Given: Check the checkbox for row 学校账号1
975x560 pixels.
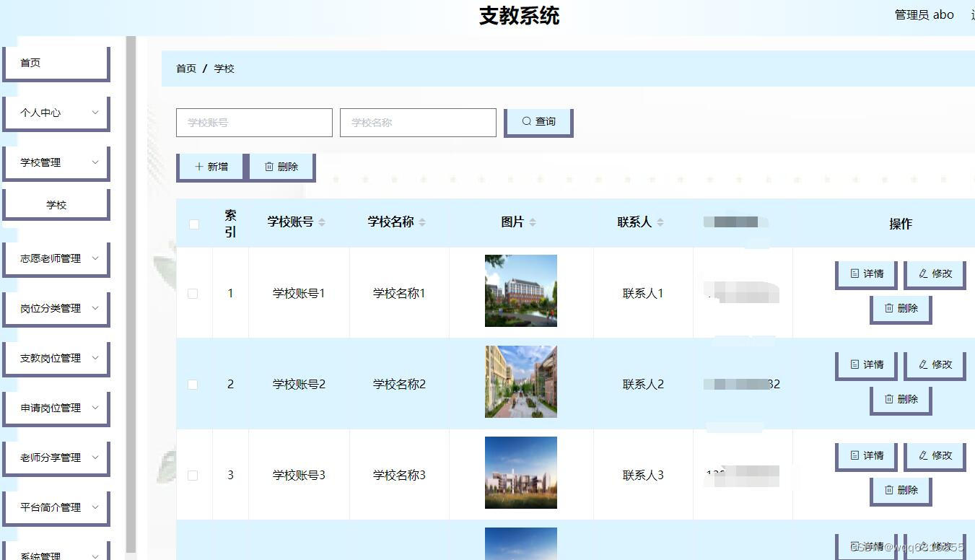Looking at the screenshot, I should [193, 294].
